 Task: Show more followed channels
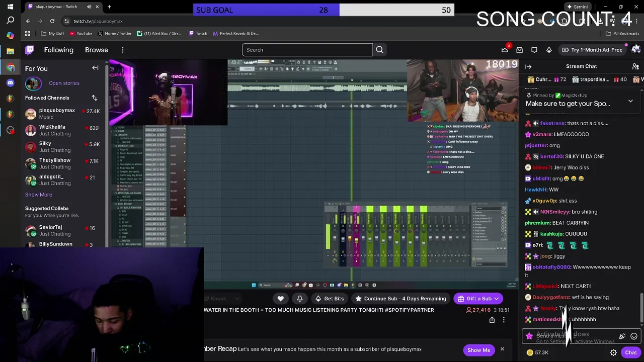pos(39,195)
